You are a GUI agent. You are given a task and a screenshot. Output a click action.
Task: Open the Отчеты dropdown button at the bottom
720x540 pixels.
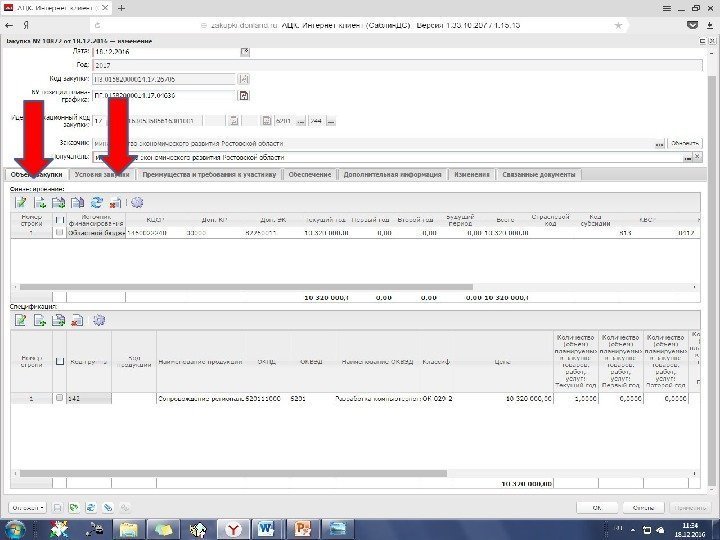click(x=28, y=508)
